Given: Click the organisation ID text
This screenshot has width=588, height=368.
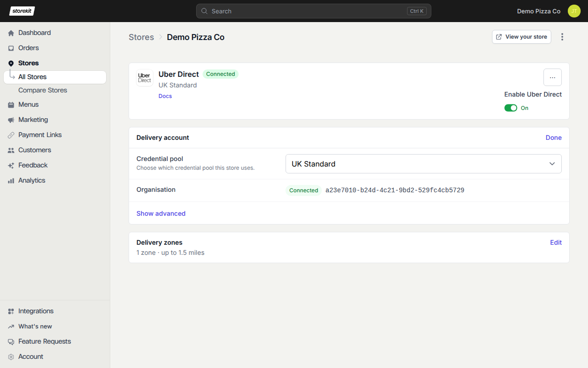Looking at the screenshot, I should pyautogui.click(x=395, y=190).
